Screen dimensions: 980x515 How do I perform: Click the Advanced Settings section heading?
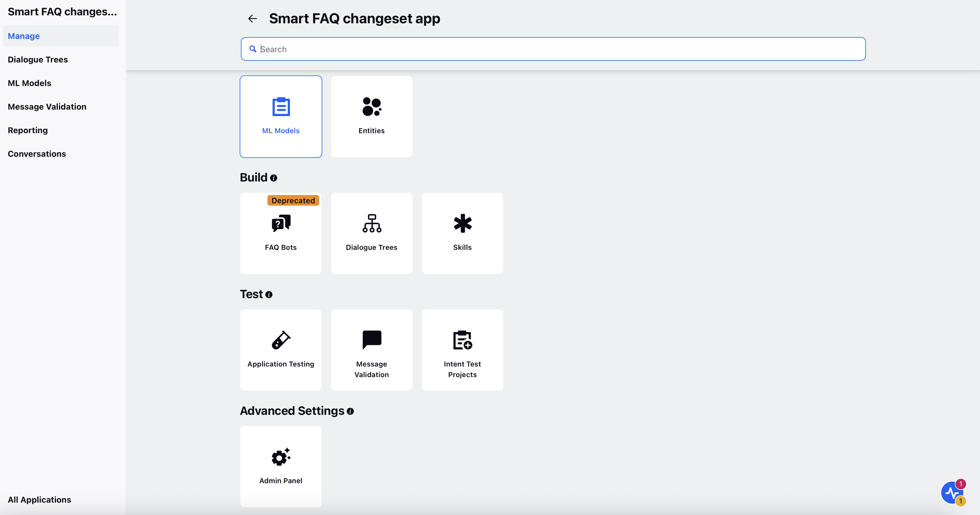[x=292, y=411]
